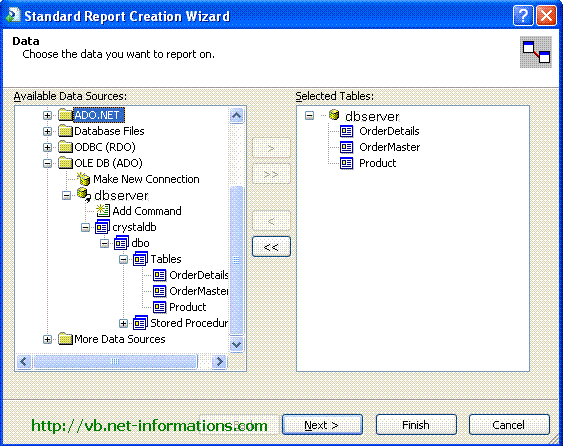Screen dimensions: 563x446
Task: Click the ADO.NET folder icon
Action: [65, 115]
